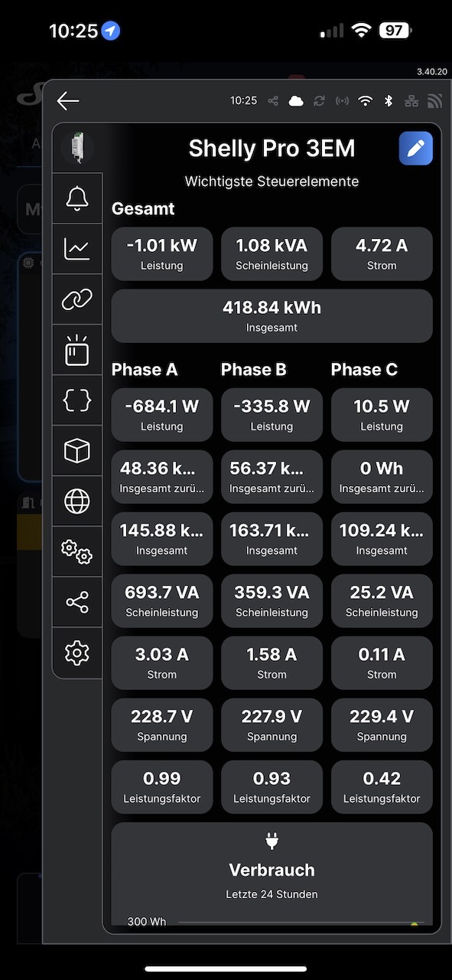The height and width of the screenshot is (980, 452).
Task: Tap the Phase C Leistungsfaktor 0.42 tile
Action: pyautogui.click(x=382, y=787)
